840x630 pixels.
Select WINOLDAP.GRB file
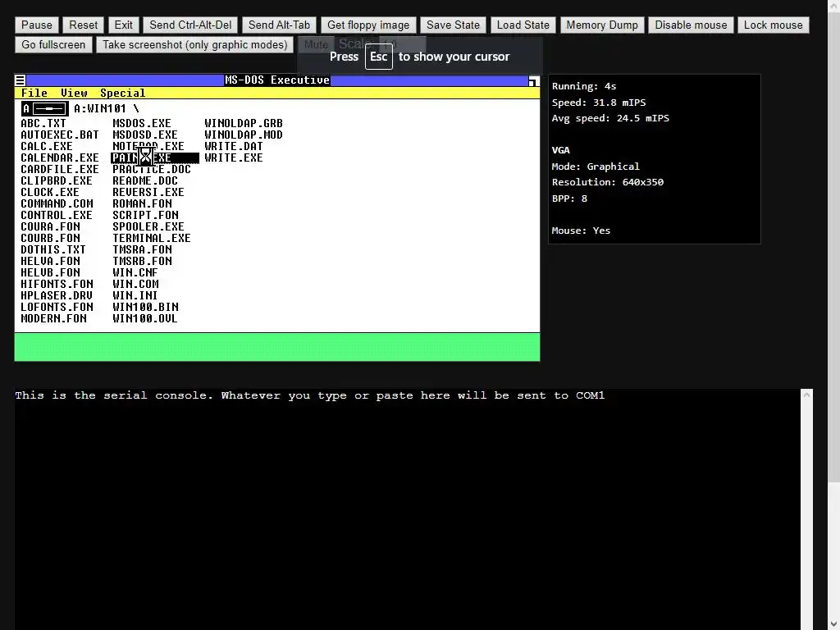pos(244,123)
